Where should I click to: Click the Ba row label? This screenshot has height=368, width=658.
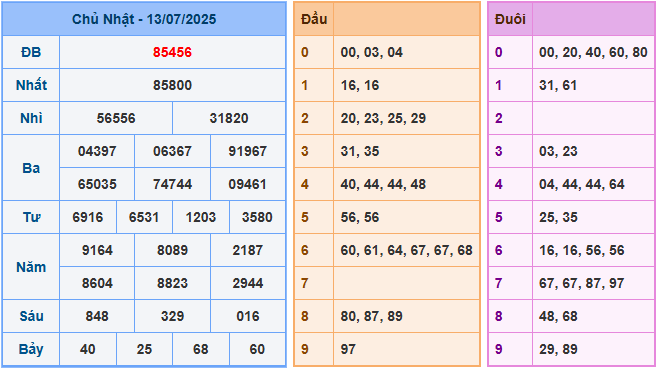[31, 168]
